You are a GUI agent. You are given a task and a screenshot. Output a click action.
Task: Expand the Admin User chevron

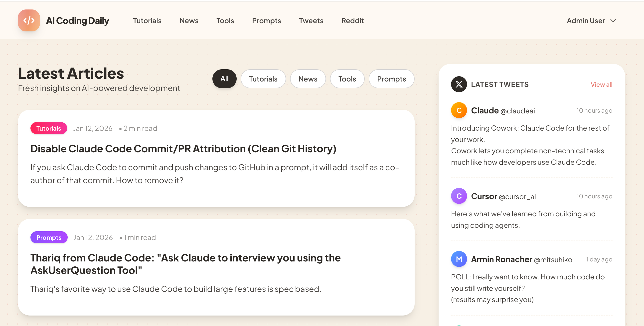point(613,21)
